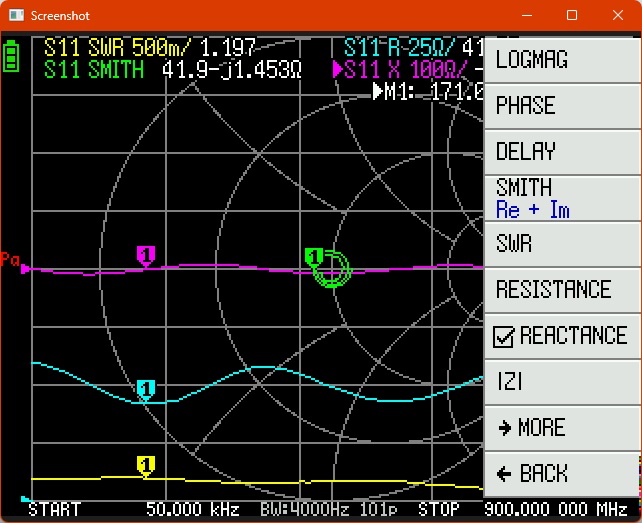The image size is (642, 523).
Task: Go back with the BACK menu button
Action: [562, 473]
